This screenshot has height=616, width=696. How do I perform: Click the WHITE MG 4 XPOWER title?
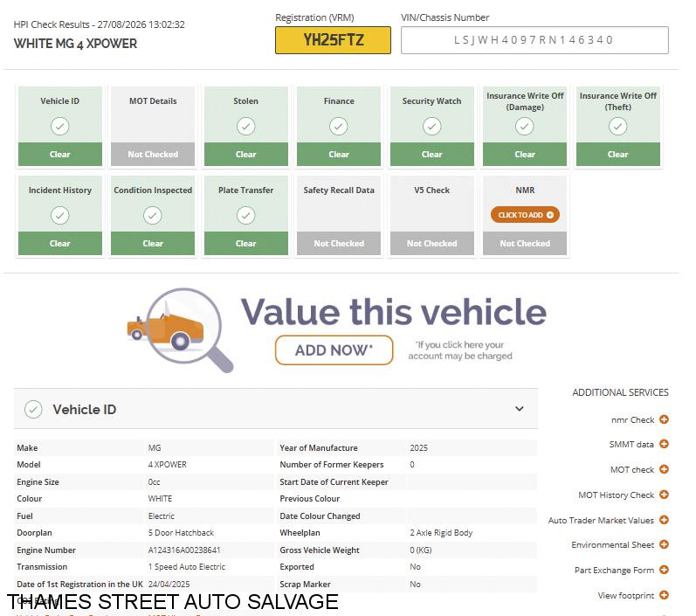click(x=75, y=44)
